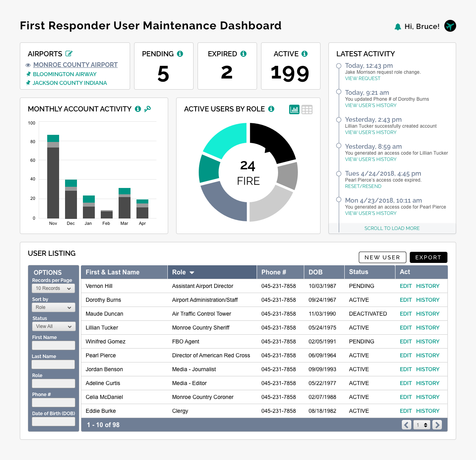Click the Role filter field
Viewport: 476px width, 460px height.
(53, 383)
